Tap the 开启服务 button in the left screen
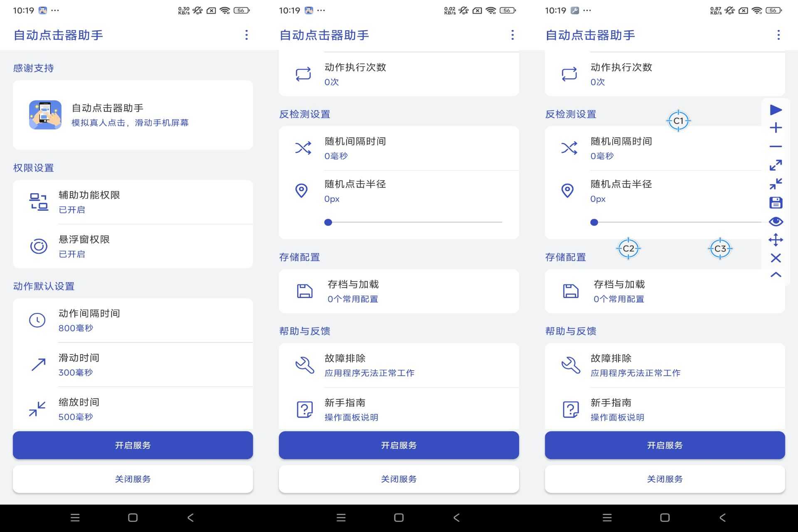Viewport: 798px width, 532px height. [133, 445]
